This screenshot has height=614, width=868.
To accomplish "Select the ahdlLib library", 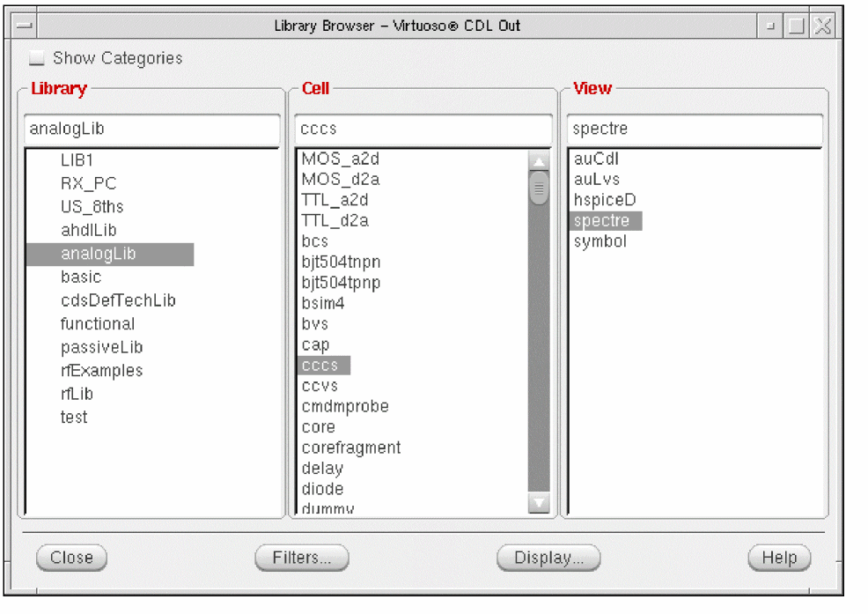I will pos(89,230).
